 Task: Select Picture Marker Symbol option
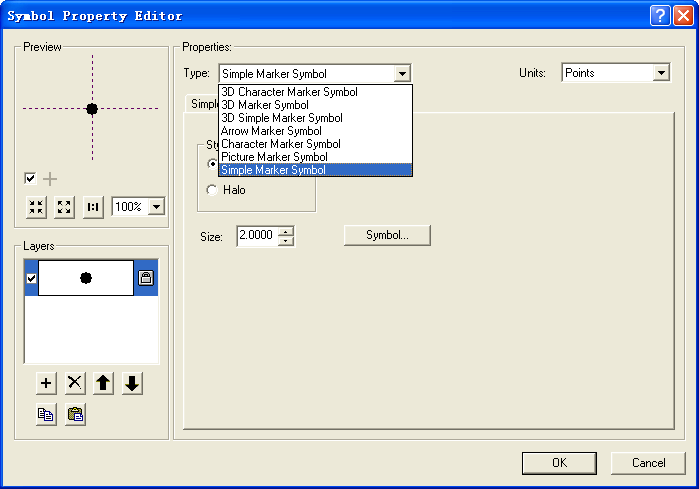coord(274,157)
